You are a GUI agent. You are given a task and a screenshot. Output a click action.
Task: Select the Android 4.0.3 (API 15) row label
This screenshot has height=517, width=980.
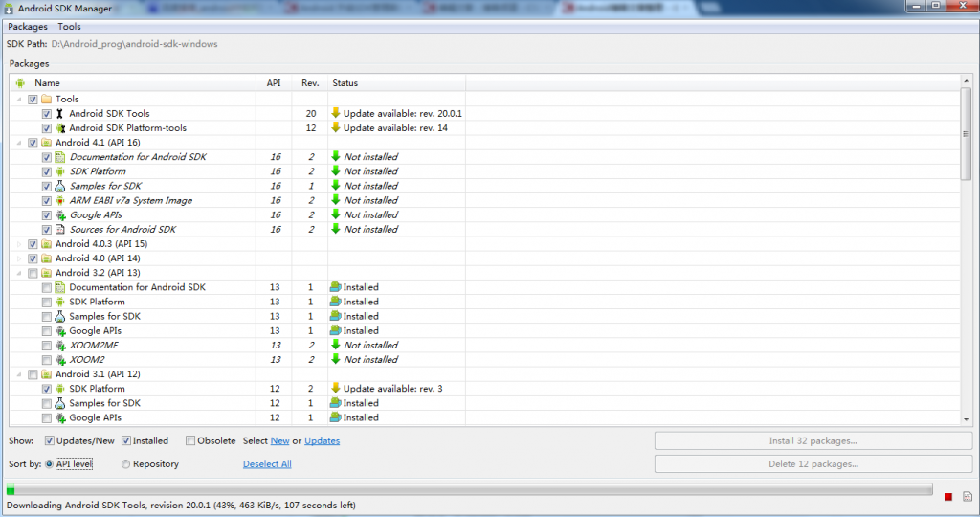pyautogui.click(x=101, y=244)
